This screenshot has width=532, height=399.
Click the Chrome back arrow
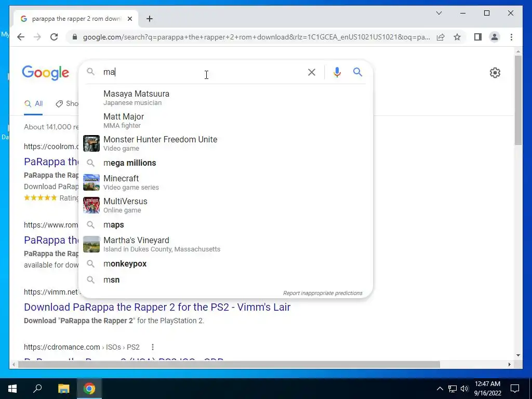coord(21,37)
